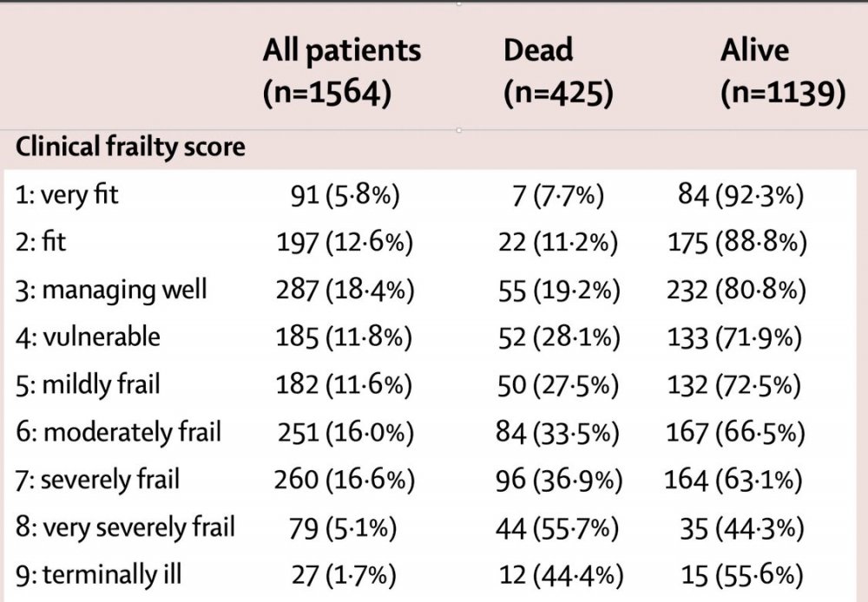Select the "251 (16·0%)" all patients cell
Screen dimensions: 868x602
point(345,430)
